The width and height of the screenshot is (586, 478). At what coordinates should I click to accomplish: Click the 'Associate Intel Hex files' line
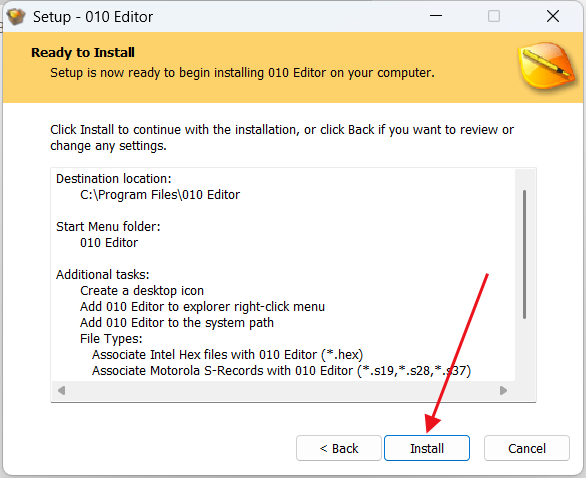228,355
